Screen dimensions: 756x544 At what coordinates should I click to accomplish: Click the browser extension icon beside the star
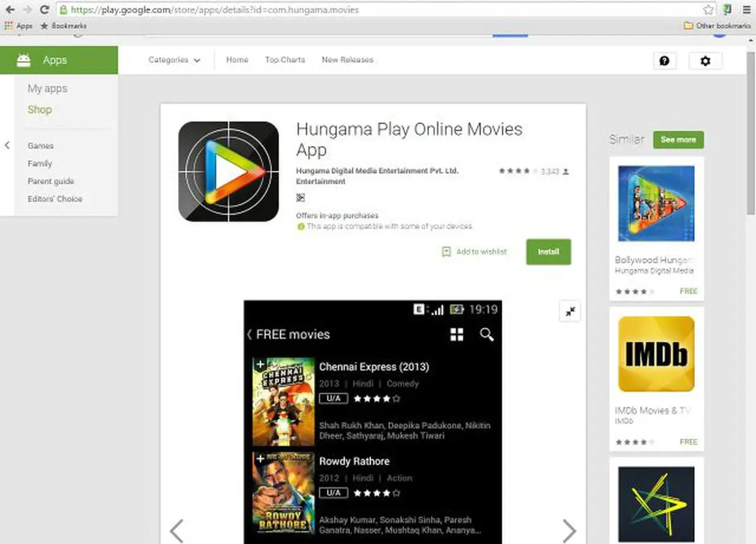point(728,10)
